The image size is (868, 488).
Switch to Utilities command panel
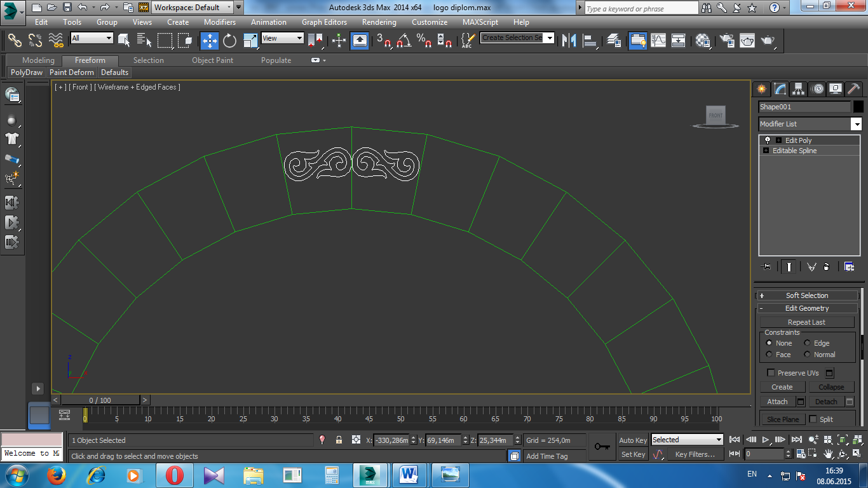(854, 89)
